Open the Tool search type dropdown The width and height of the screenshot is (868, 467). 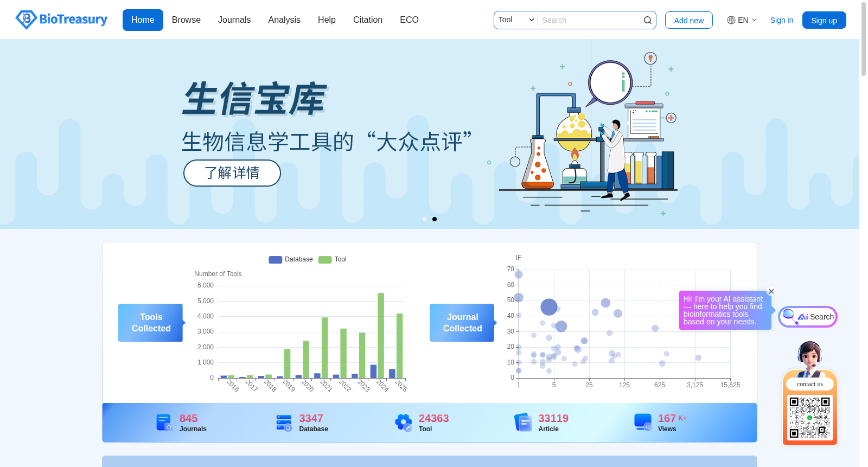coord(516,20)
